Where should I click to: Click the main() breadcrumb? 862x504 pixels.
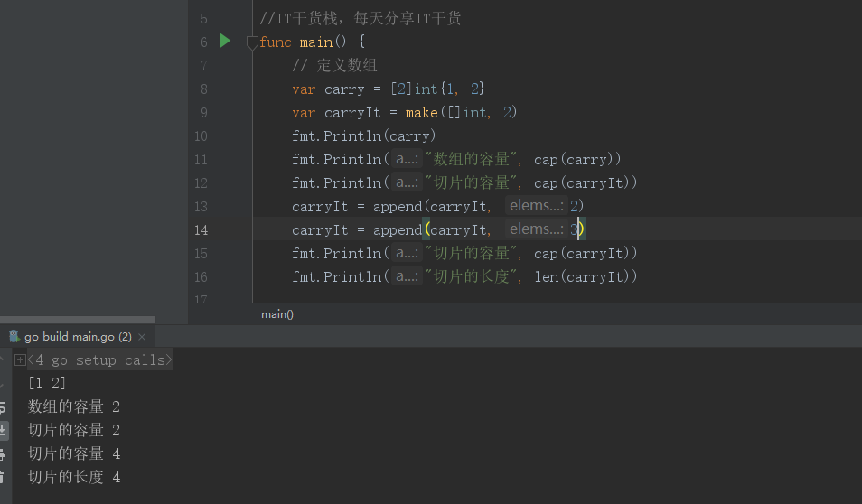click(x=277, y=314)
